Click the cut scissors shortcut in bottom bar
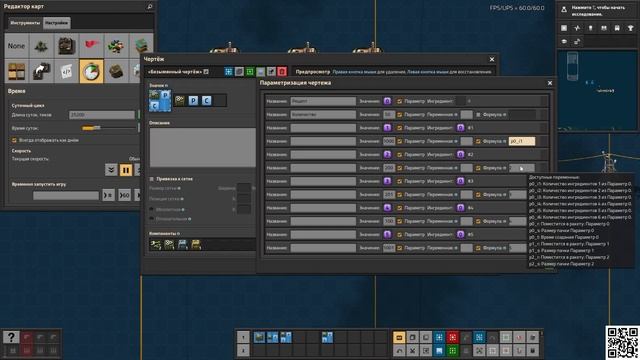640x360 pixels. point(413,351)
